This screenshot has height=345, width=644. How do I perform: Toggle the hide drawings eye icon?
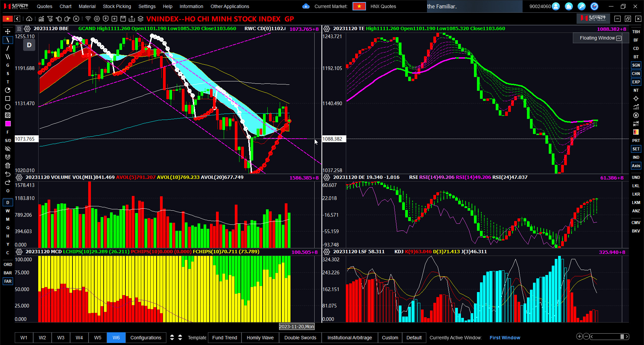pyautogui.click(x=8, y=149)
